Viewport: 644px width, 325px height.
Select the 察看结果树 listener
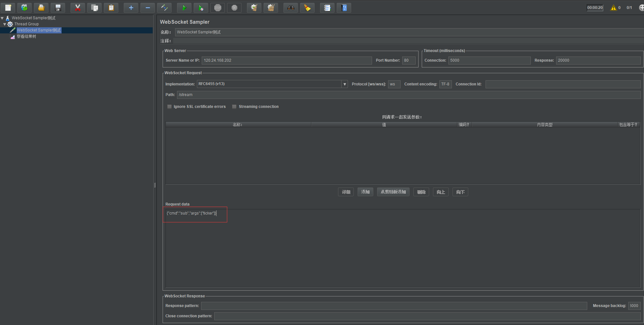pos(26,36)
